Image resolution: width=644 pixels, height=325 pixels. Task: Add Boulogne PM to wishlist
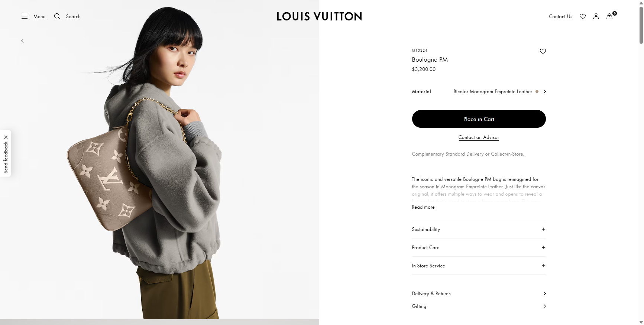(x=543, y=51)
